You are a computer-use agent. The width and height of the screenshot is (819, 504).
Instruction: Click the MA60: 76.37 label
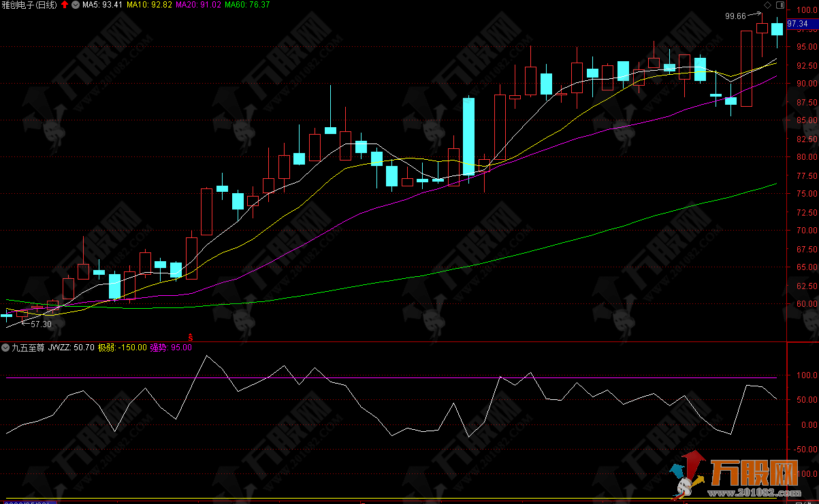(247, 5)
